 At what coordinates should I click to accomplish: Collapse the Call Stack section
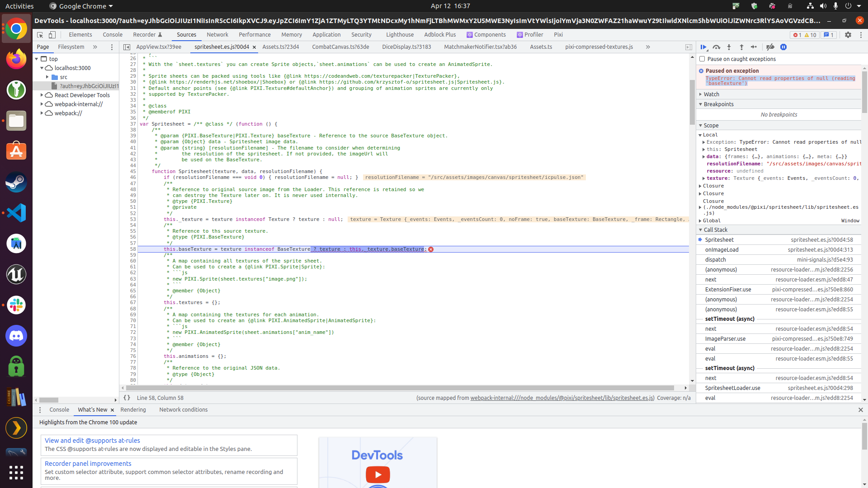tap(778, 230)
